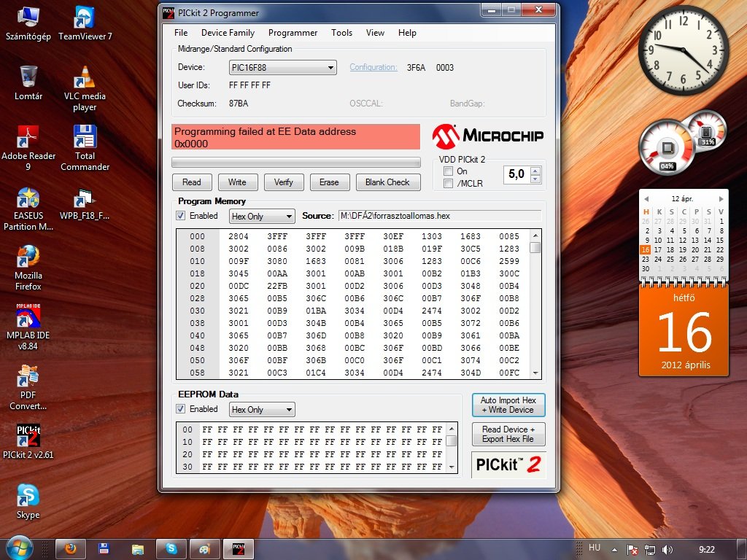This screenshot has height=560, width=747.
Task: Open the View menu
Action: pos(375,33)
